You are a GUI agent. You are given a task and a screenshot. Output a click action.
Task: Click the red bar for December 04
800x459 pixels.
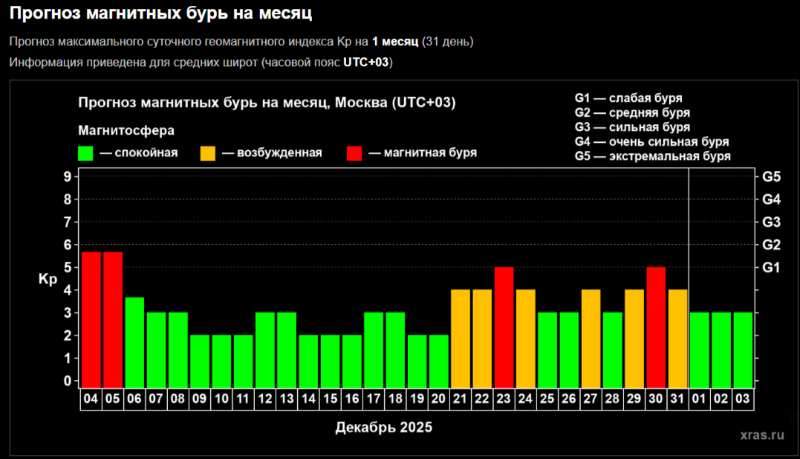pos(91,320)
